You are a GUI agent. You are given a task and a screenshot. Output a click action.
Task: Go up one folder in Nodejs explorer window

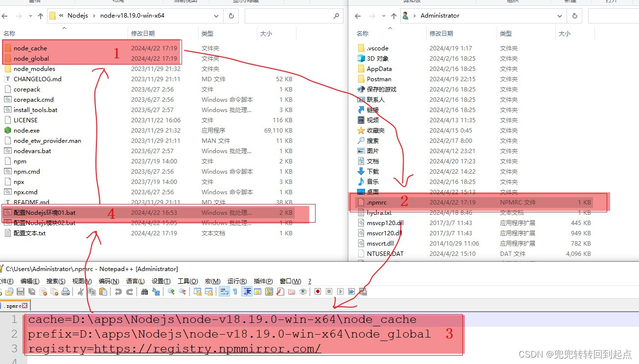(41, 16)
